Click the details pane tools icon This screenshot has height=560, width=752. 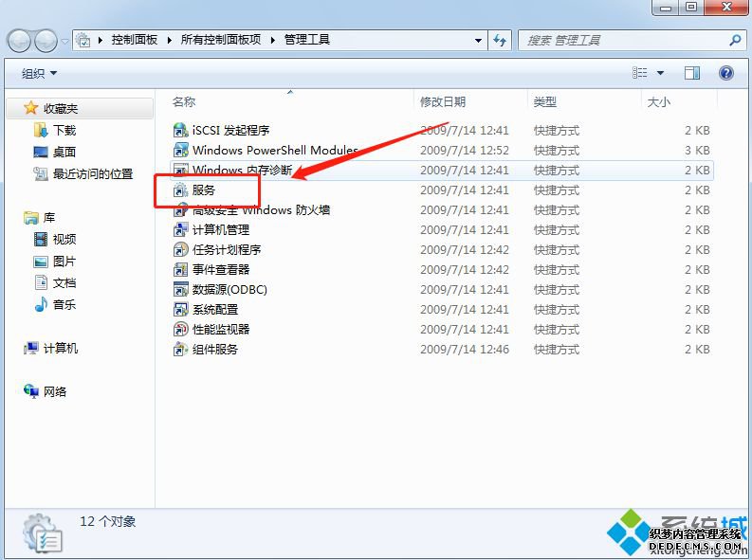click(43, 533)
